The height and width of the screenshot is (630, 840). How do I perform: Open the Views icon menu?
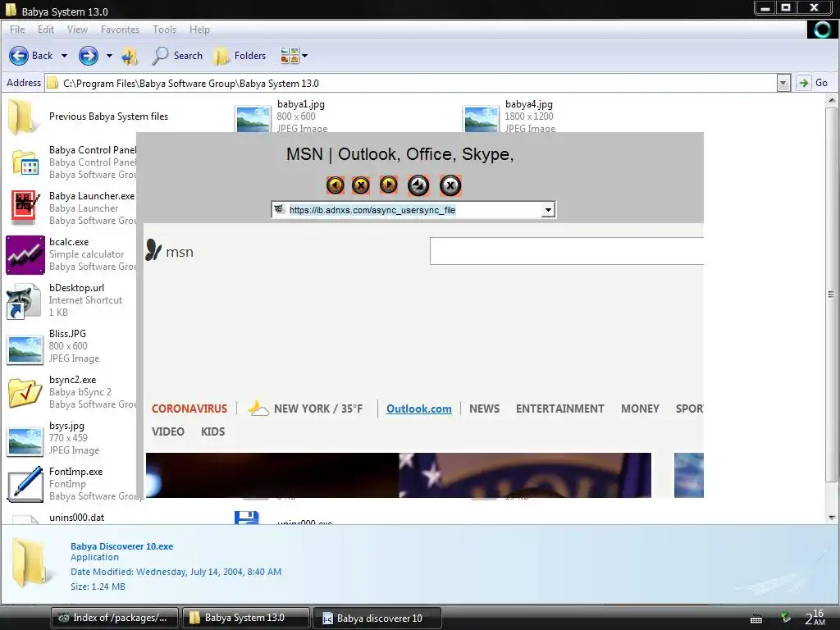pyautogui.click(x=290, y=56)
